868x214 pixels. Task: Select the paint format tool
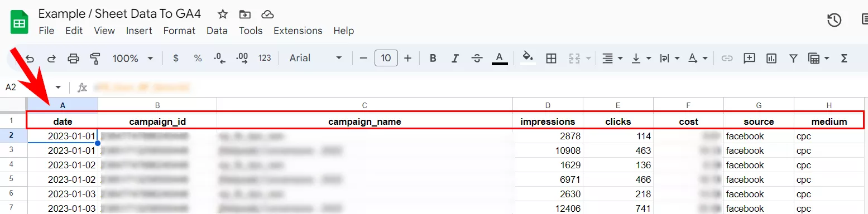pyautogui.click(x=95, y=58)
